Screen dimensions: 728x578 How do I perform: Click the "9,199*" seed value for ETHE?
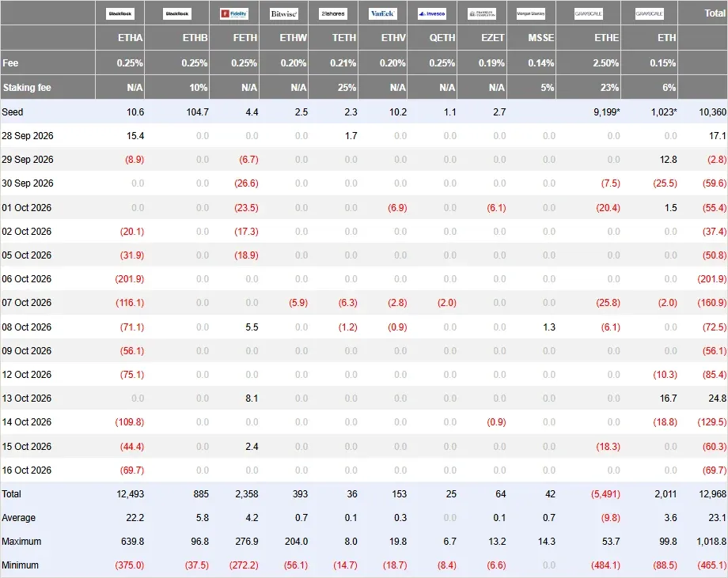[606, 111]
